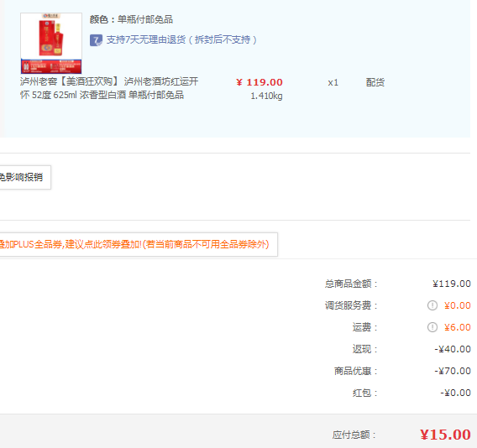Click the info icon beside 调货服务费
Image resolution: width=477 pixels, height=448 pixels.
tap(432, 305)
